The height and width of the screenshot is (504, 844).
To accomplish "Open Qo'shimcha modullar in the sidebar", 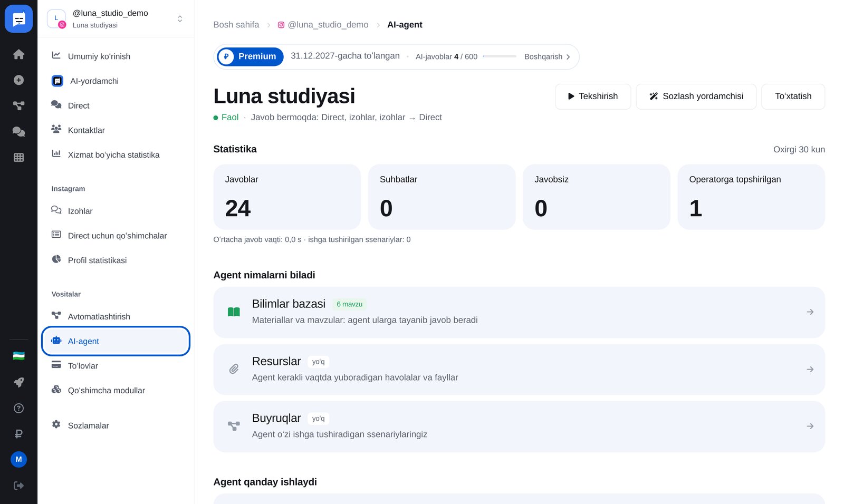I will point(116,390).
